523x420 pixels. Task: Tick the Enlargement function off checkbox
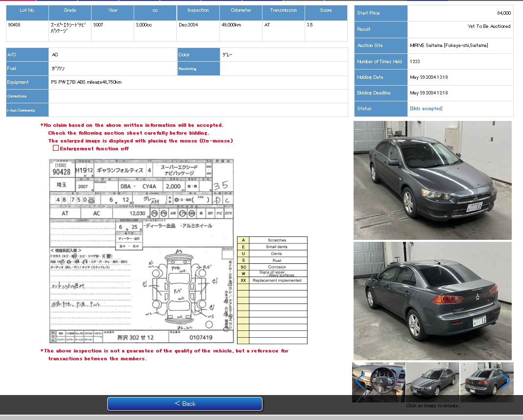point(56,148)
